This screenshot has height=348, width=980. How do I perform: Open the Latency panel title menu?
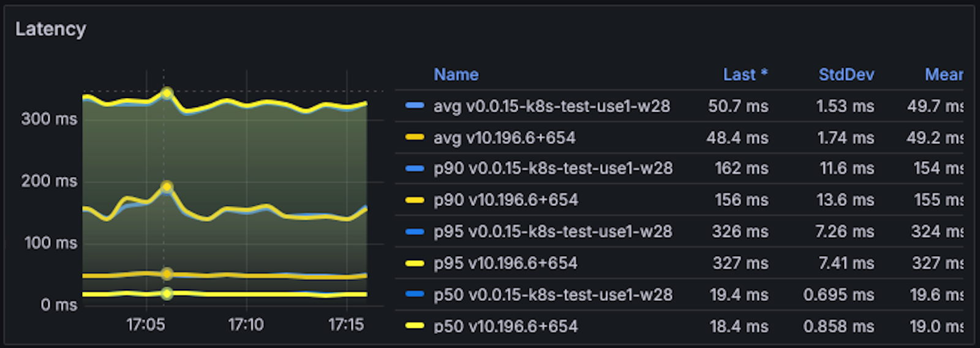[51, 29]
